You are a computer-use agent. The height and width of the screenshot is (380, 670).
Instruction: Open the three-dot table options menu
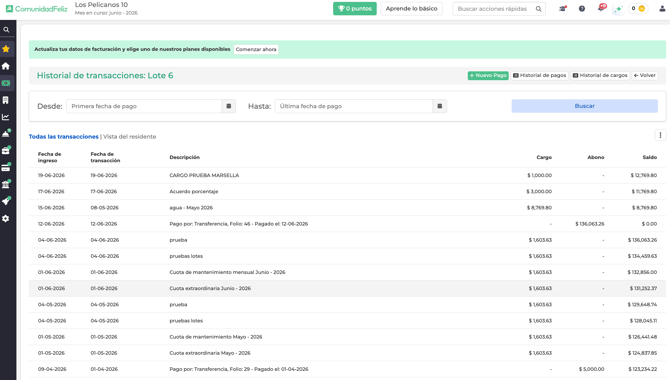click(x=660, y=136)
